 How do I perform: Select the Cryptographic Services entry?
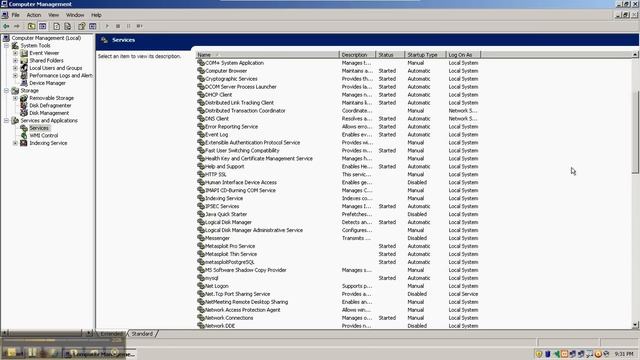tap(339, 79)
